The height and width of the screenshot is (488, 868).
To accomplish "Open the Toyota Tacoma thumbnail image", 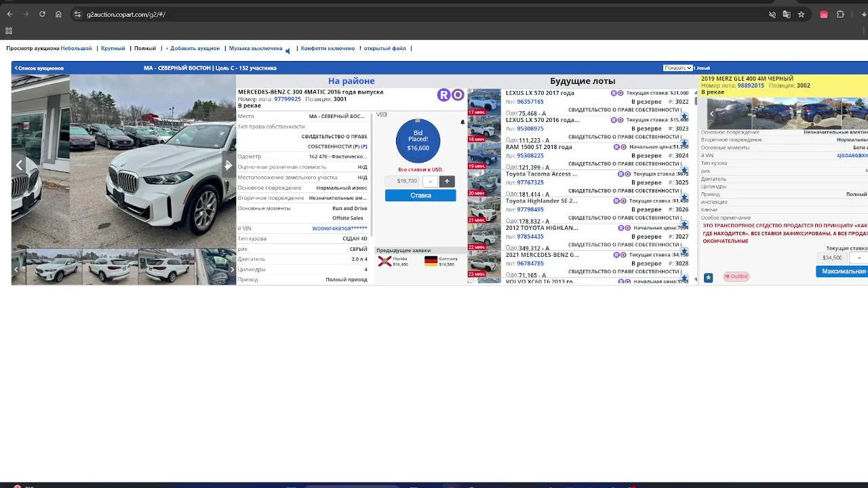I will [484, 182].
